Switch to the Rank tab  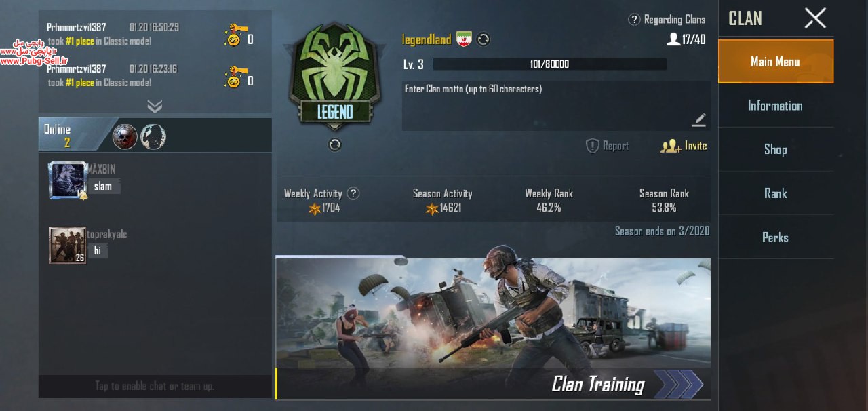[x=776, y=193]
